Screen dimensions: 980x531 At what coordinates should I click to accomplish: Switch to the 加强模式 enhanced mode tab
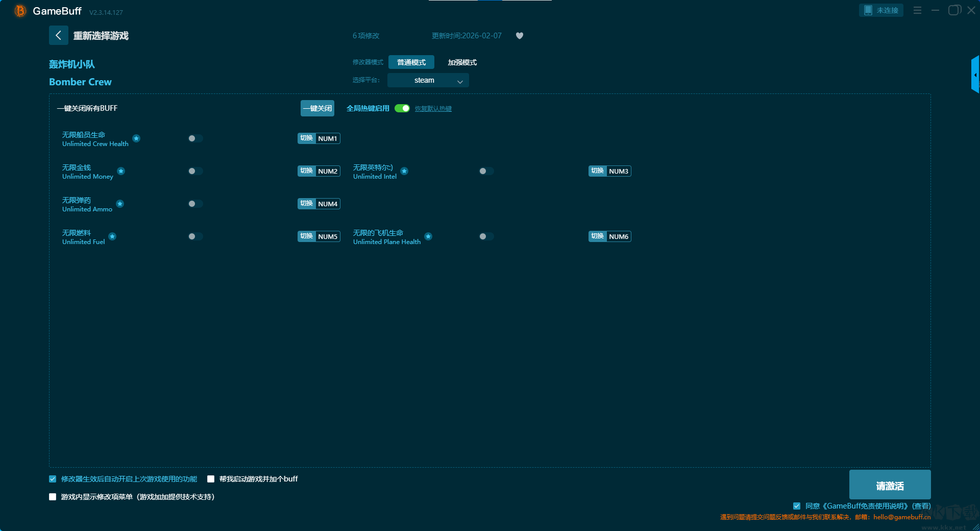pyautogui.click(x=462, y=62)
